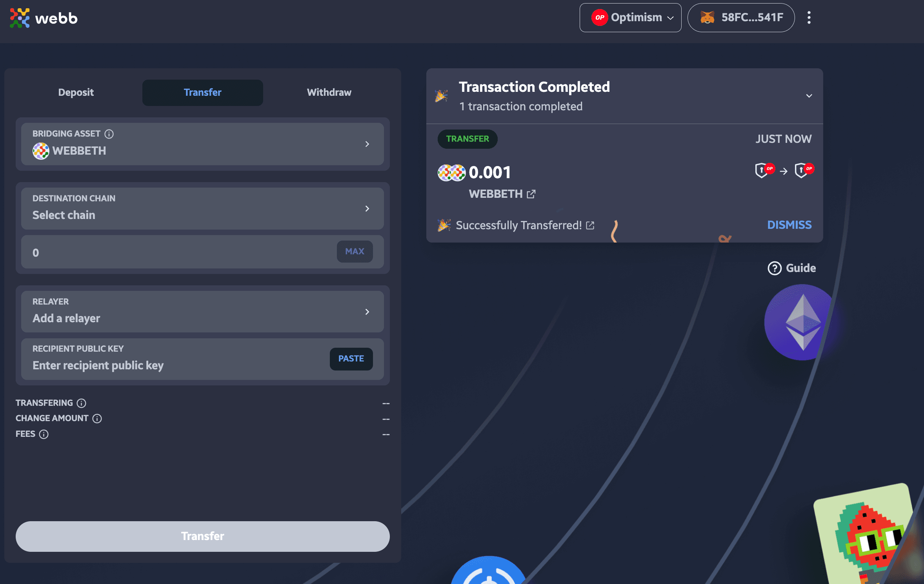Click the transaction completed party icon

point(440,95)
